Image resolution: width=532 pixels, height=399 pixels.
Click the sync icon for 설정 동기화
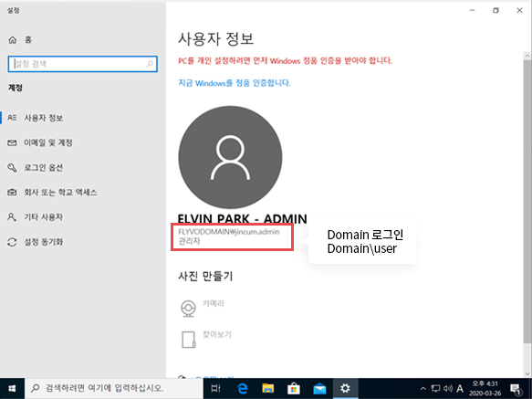[x=12, y=242]
